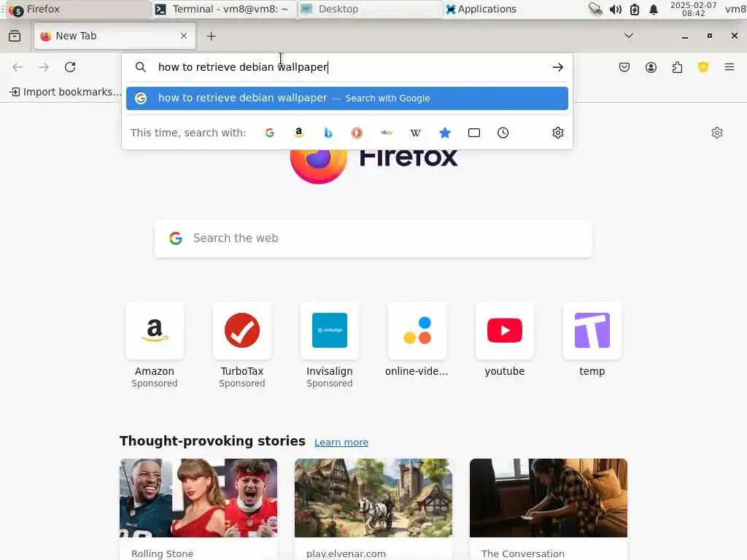Open search settings gear in dropdown

pyautogui.click(x=558, y=133)
